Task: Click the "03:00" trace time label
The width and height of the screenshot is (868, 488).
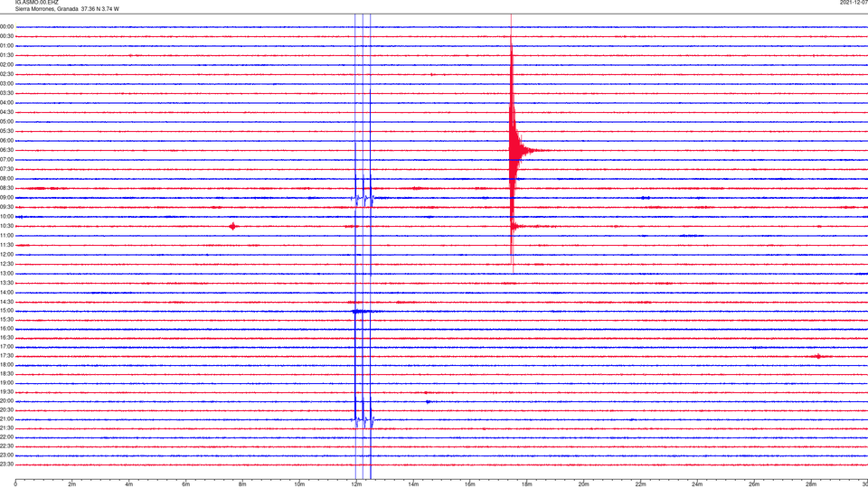Action: tap(6, 83)
